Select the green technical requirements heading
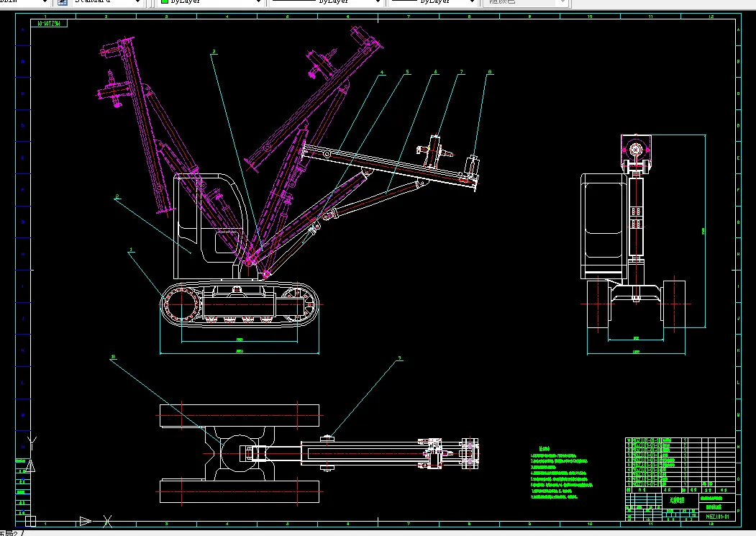The width and height of the screenshot is (756, 536). tap(545, 449)
